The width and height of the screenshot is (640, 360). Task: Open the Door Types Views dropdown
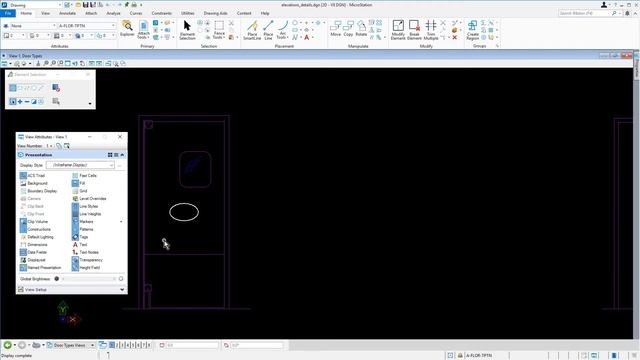[x=70, y=345]
